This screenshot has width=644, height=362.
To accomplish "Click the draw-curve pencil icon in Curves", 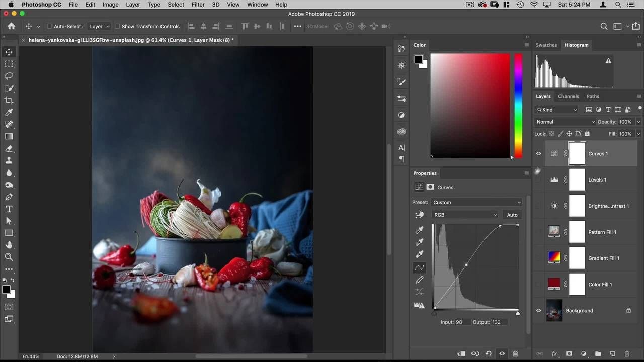I will (x=419, y=280).
